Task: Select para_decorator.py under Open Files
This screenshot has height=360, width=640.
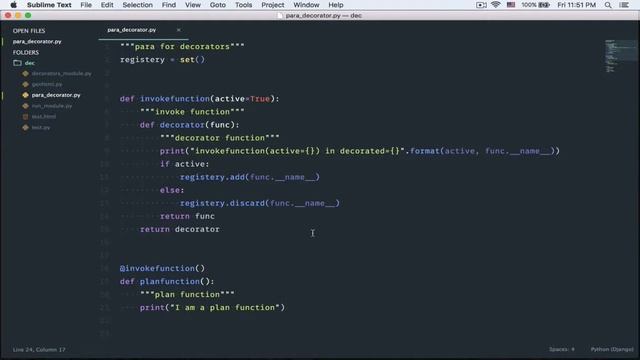Action: (37, 42)
